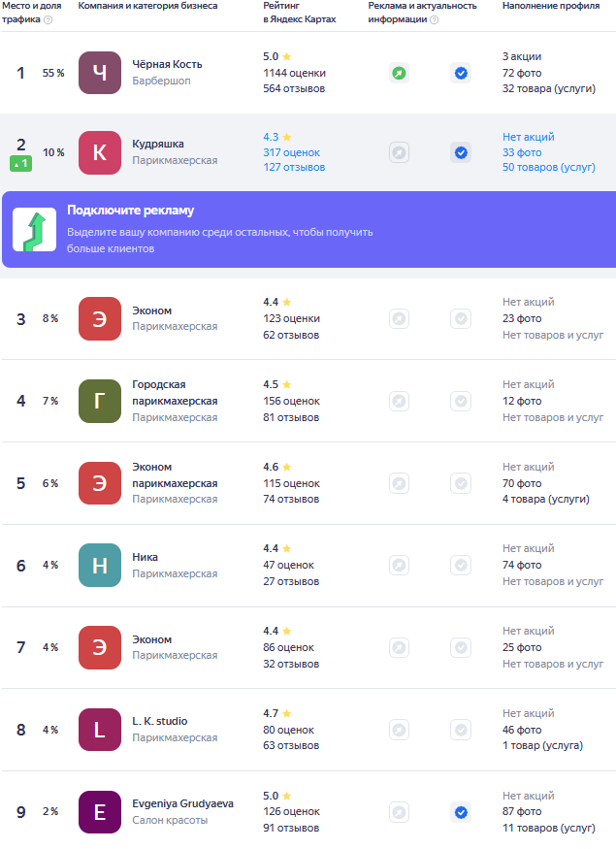
Task: Click '156 оценок' text
Action: (291, 402)
